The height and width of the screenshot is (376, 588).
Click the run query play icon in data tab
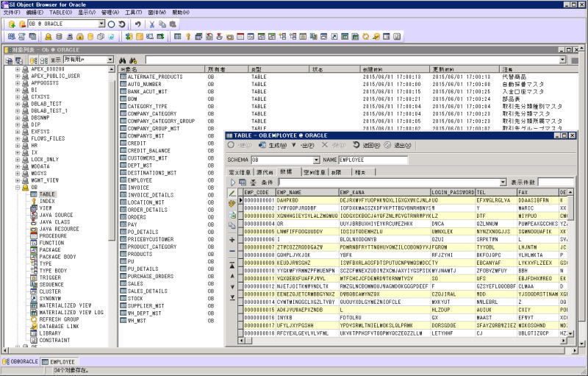[234, 182]
